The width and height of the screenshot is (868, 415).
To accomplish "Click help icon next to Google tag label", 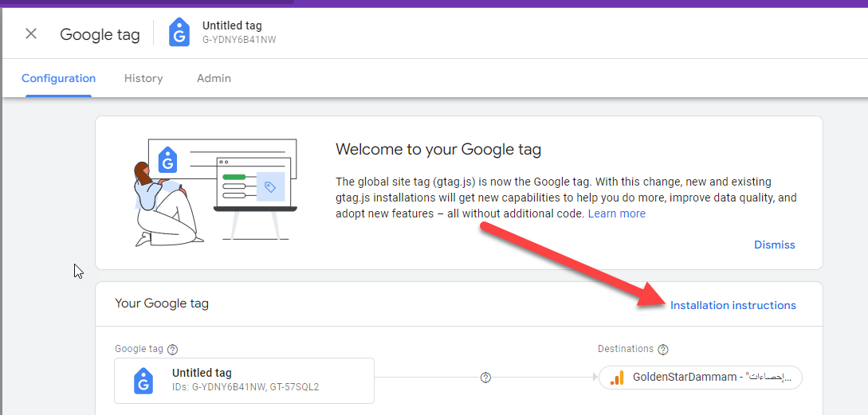I will pos(173,350).
